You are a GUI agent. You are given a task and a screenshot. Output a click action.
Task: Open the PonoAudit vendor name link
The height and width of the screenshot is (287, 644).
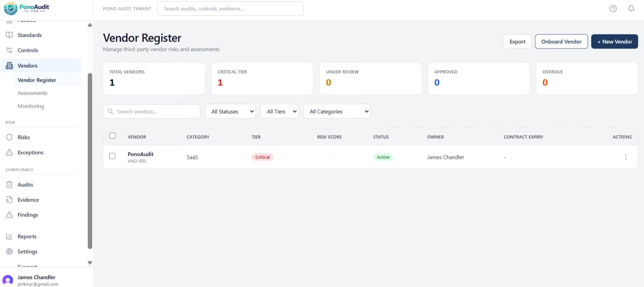140,154
